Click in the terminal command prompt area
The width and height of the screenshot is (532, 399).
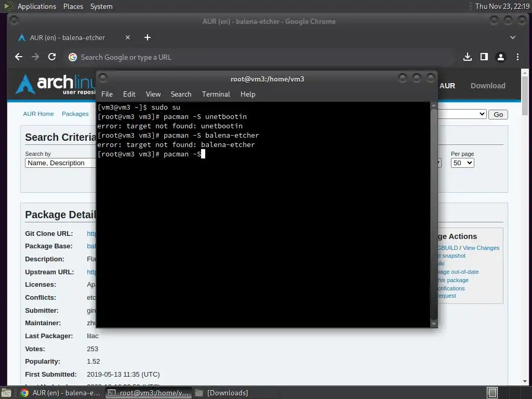pos(263,215)
